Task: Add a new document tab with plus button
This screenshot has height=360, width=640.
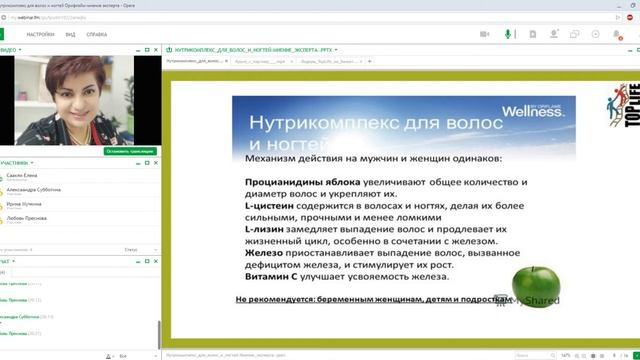Action: click(x=369, y=61)
